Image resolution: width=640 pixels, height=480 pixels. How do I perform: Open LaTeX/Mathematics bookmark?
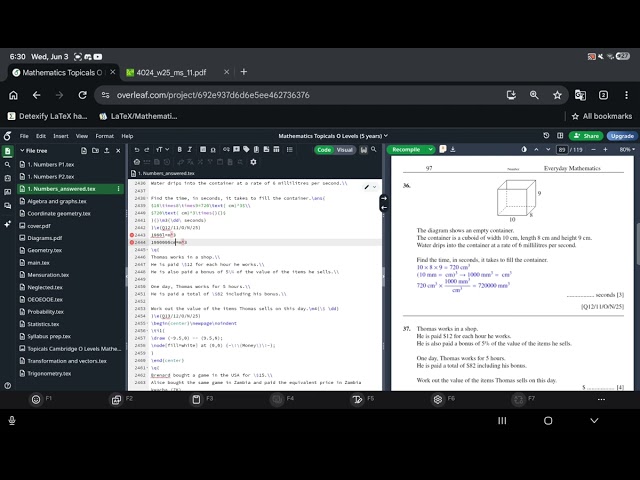(x=139, y=116)
